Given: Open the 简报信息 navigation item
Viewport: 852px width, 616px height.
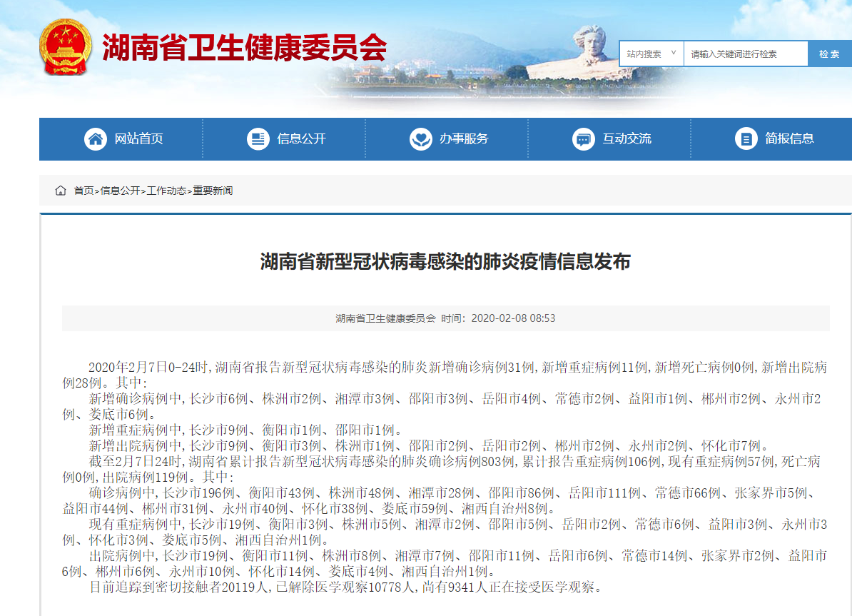Looking at the screenshot, I should pyautogui.click(x=789, y=138).
